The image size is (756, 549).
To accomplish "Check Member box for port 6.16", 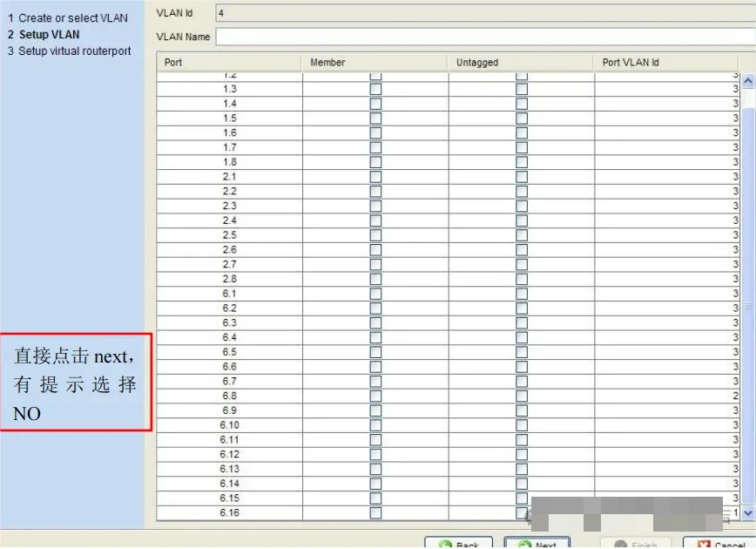I will pos(375,512).
